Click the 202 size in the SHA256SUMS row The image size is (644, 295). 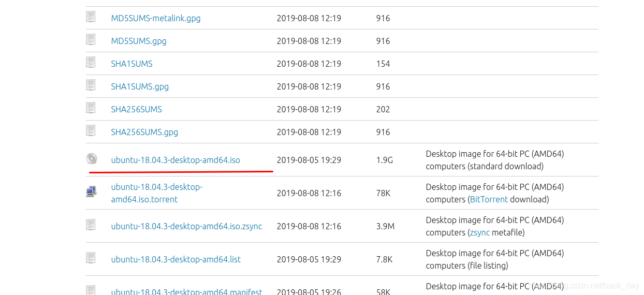383,109
